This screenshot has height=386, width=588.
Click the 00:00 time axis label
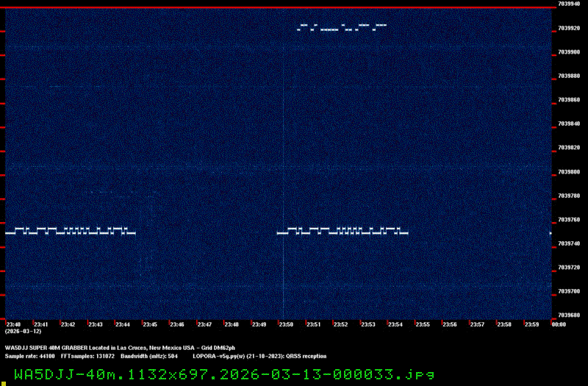[x=559, y=324]
